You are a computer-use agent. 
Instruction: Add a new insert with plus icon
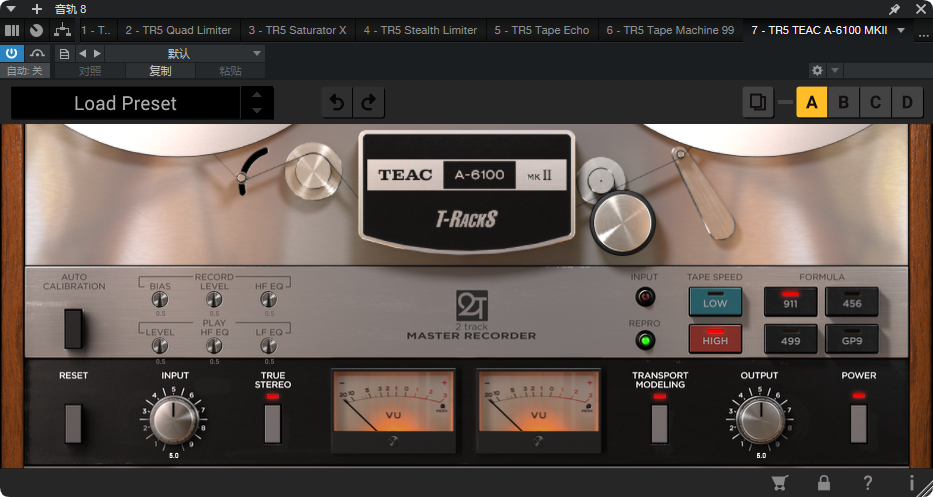(37, 9)
